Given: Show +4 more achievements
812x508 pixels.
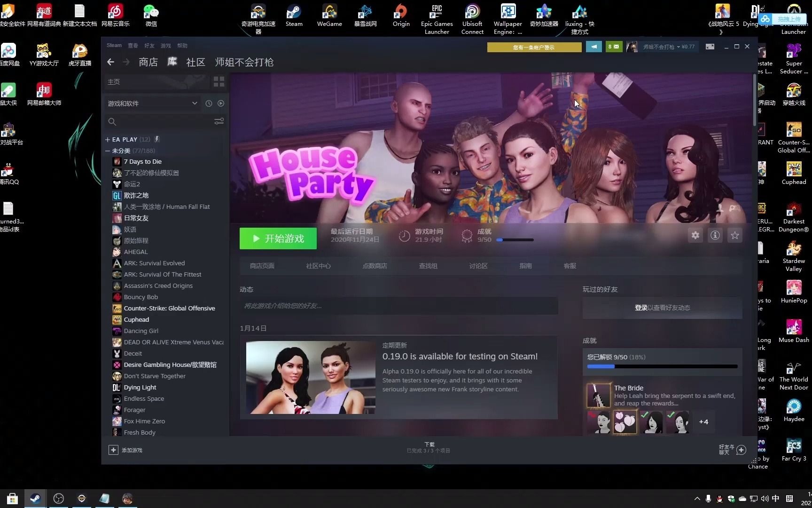Looking at the screenshot, I should point(703,422).
